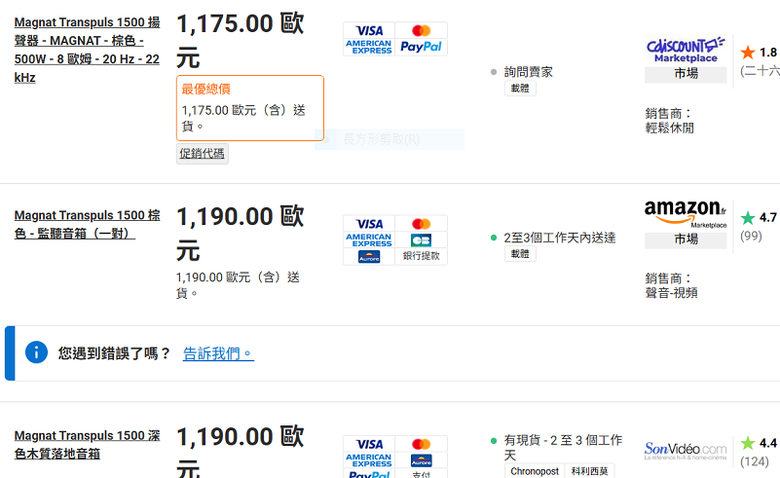This screenshot has width=780, height=478.
Task: Click the Cdiscount Marketplace logo
Action: [685, 50]
